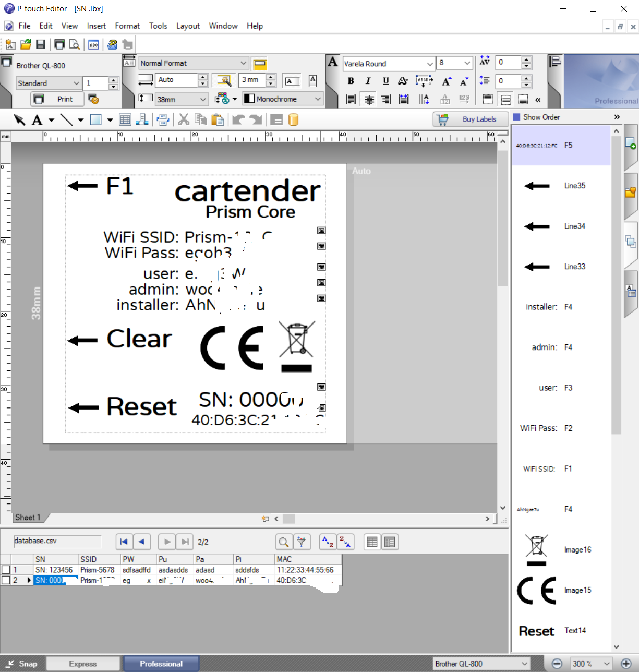Pick the Line drawing tool
This screenshot has height=672, width=639.
(66, 120)
